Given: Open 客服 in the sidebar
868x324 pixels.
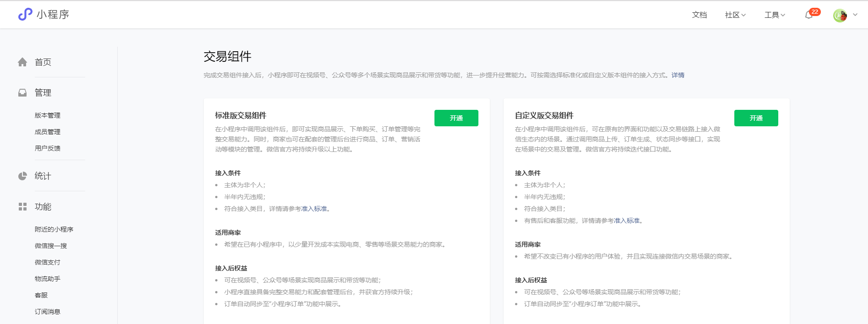Looking at the screenshot, I should pyautogui.click(x=41, y=295).
